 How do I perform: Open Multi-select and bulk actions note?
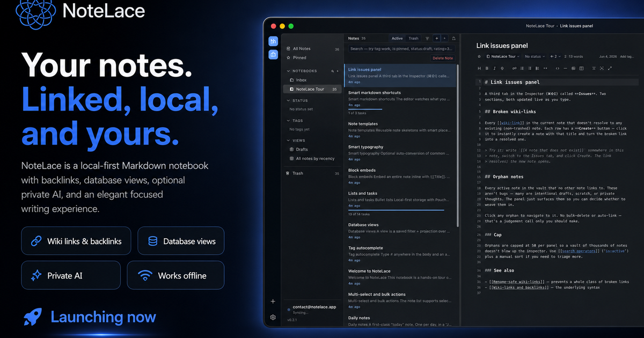tap(401, 300)
